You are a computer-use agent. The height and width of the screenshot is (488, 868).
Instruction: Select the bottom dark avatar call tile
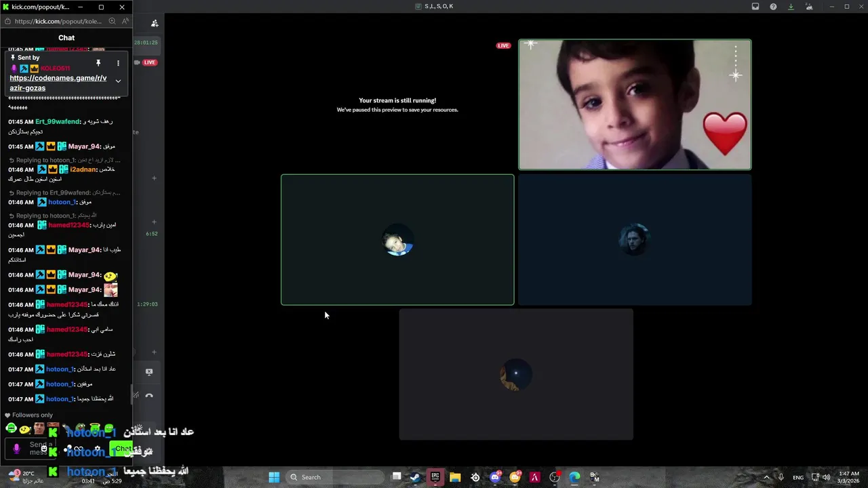[516, 374]
